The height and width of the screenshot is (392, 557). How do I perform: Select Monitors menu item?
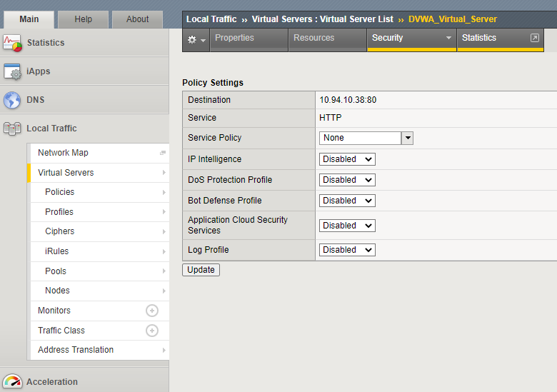(x=100, y=311)
